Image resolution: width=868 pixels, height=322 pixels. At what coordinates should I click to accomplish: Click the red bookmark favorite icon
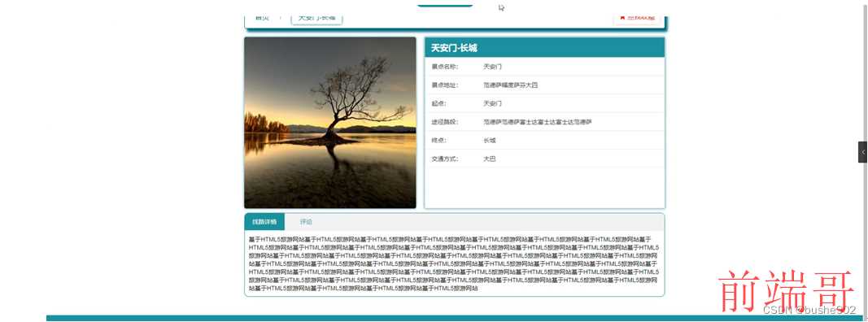tap(622, 18)
